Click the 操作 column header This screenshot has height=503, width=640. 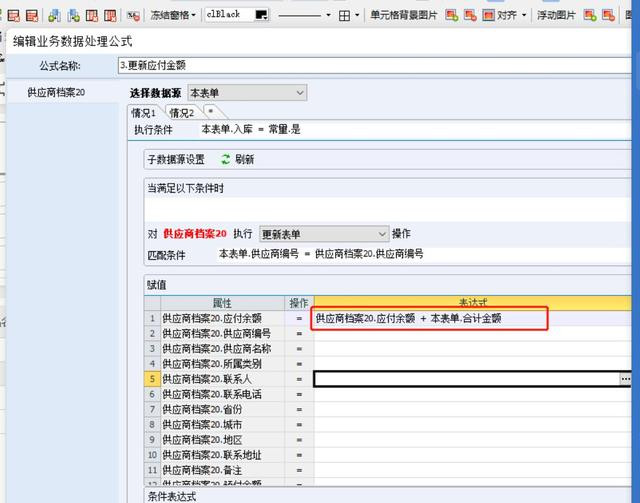click(x=299, y=303)
